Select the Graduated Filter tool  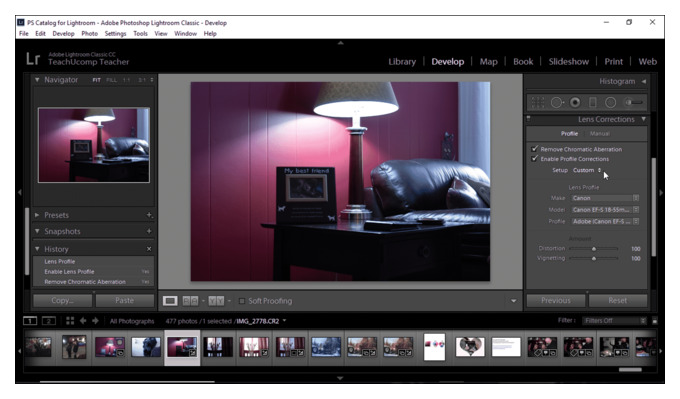(x=592, y=102)
